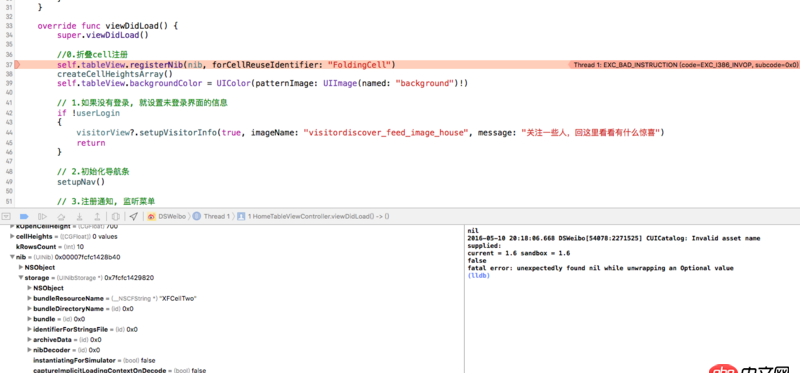Click the "XFCellTwo" value in variables view

[178, 299]
